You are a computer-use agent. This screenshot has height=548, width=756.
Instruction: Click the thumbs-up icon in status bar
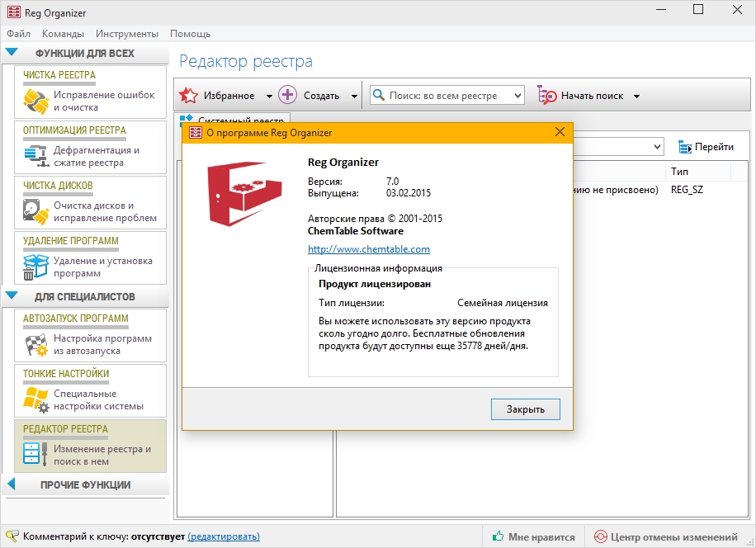click(x=498, y=536)
